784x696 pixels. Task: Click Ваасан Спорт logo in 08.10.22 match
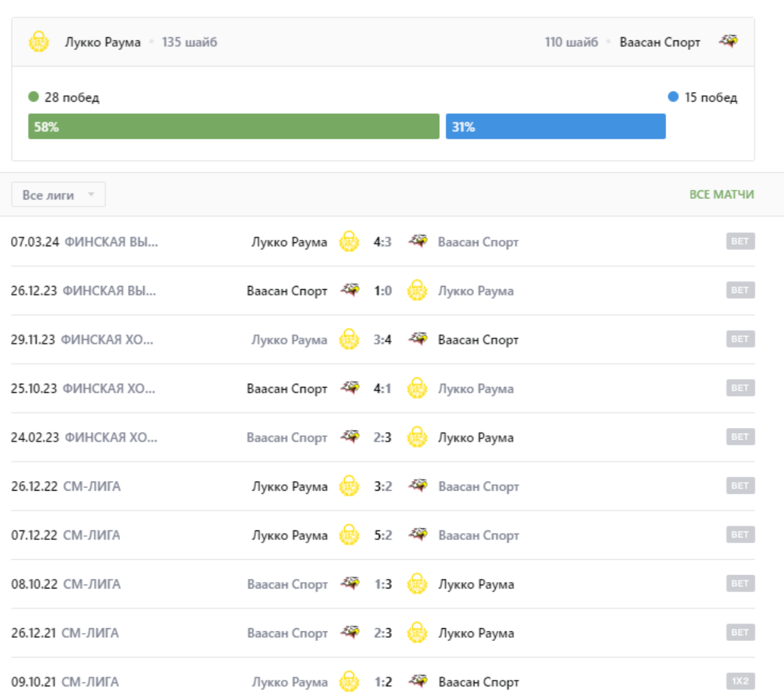coord(350,583)
